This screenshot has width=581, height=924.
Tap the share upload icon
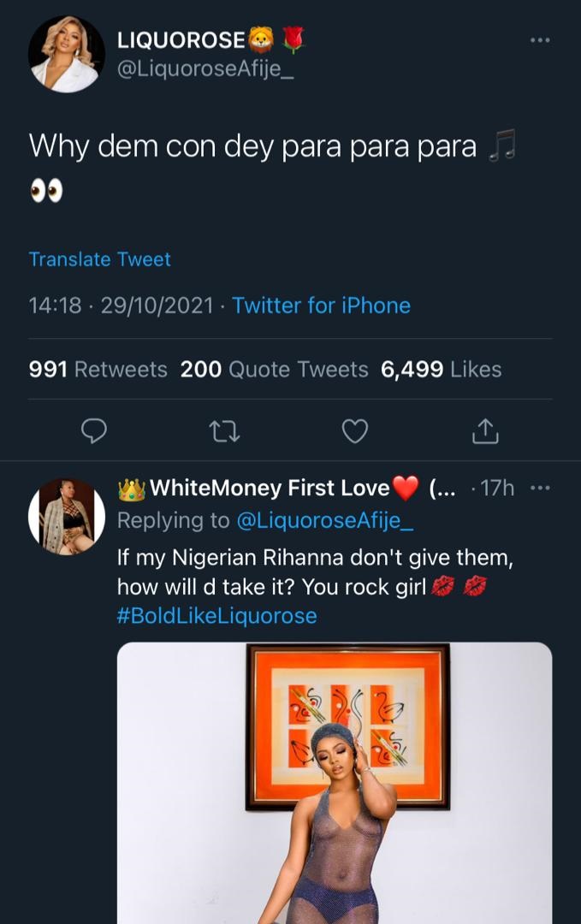485,431
